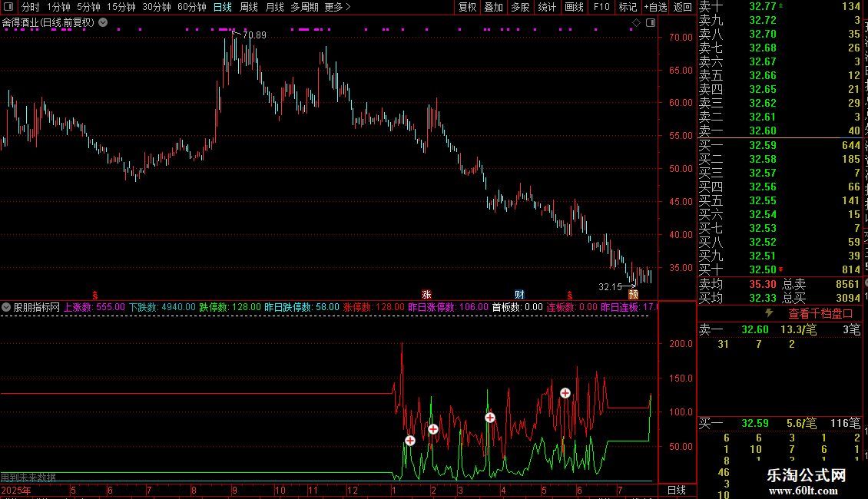Click the 首板数: 0.00 value
This screenshot has height=499, width=868.
[517, 307]
